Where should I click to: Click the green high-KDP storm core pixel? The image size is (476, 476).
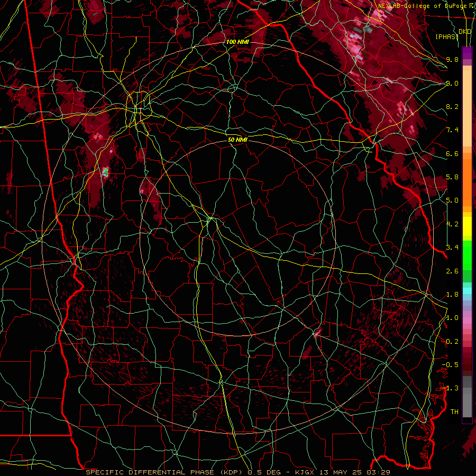coord(105,173)
